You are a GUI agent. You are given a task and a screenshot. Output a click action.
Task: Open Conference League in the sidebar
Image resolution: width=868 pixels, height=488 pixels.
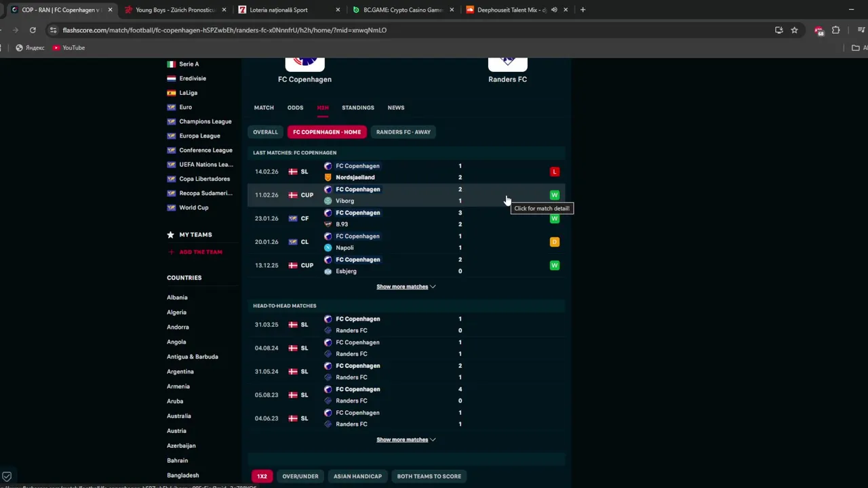point(205,150)
